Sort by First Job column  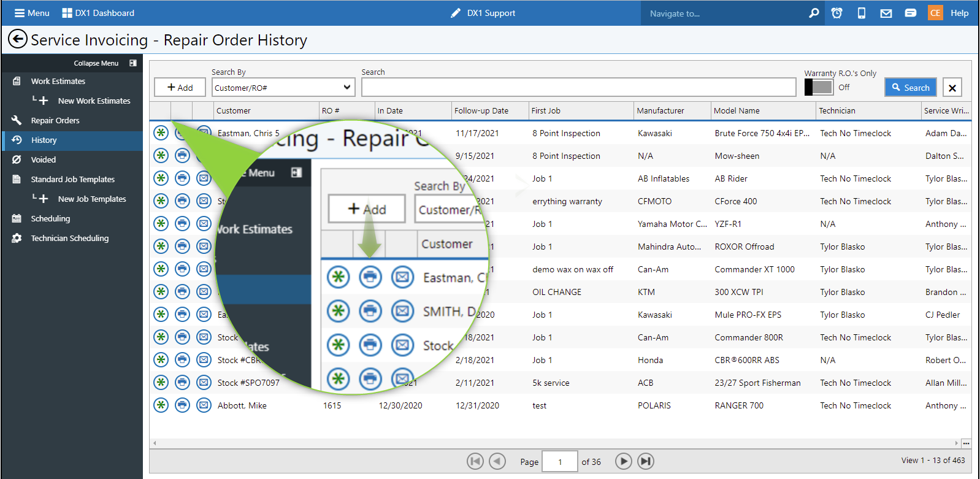581,110
